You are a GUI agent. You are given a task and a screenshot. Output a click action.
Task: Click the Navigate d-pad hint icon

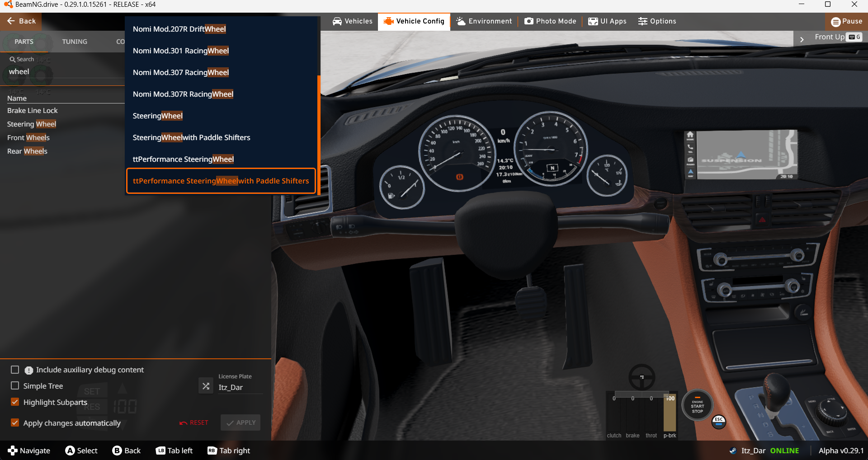pos(13,451)
